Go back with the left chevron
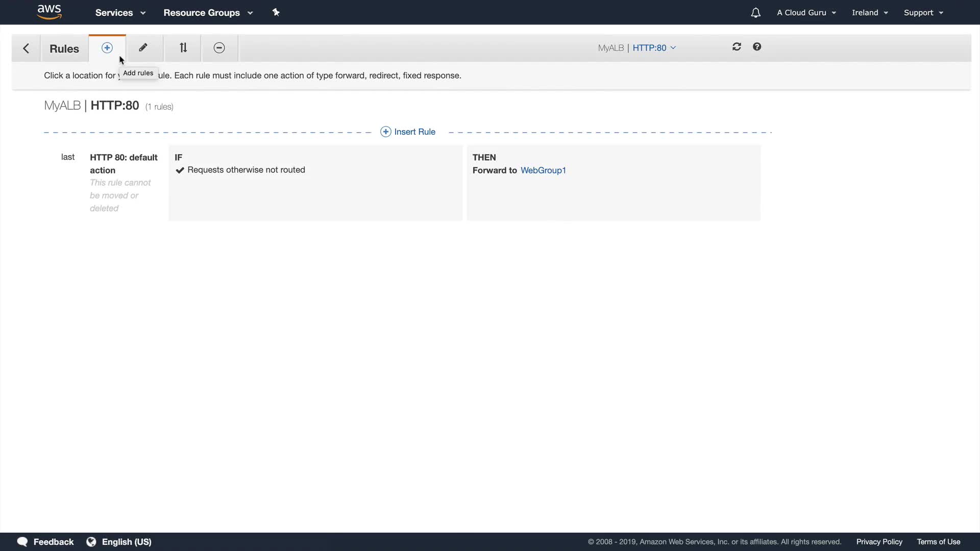The height and width of the screenshot is (551, 980). [x=26, y=48]
